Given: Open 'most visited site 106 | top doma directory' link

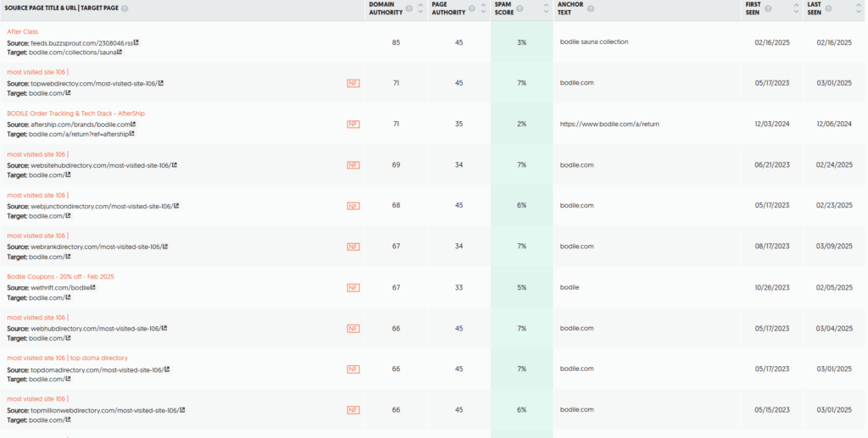Looking at the screenshot, I should (68, 358).
